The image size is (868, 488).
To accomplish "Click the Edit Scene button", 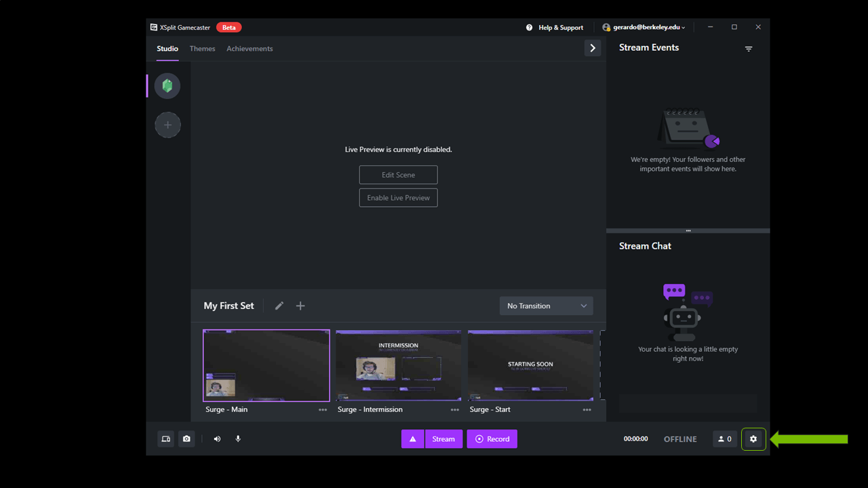I will [398, 175].
